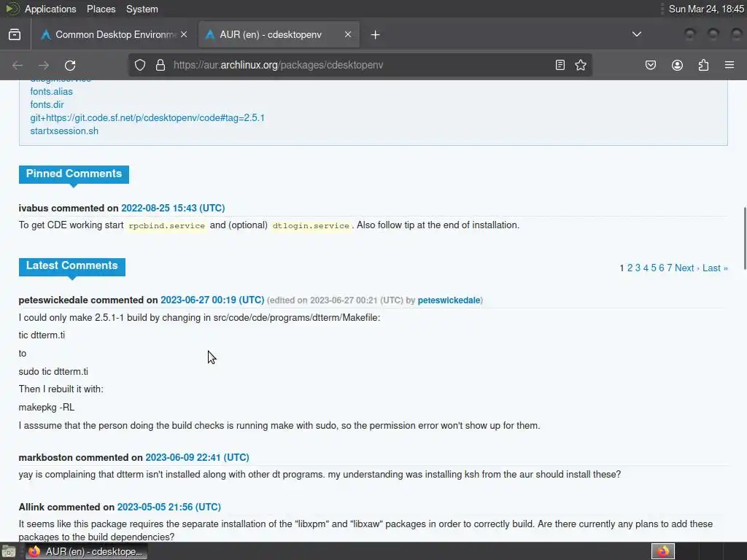
Task: Open the Places menu
Action: [101, 9]
